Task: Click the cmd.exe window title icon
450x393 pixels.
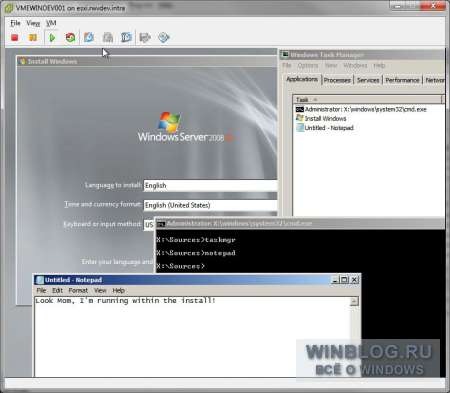Action: pyautogui.click(x=161, y=224)
